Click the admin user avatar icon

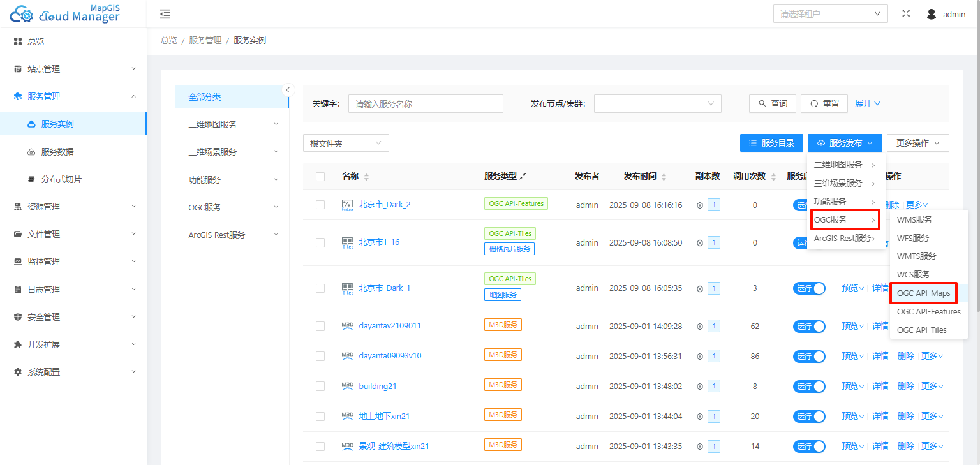tap(932, 14)
